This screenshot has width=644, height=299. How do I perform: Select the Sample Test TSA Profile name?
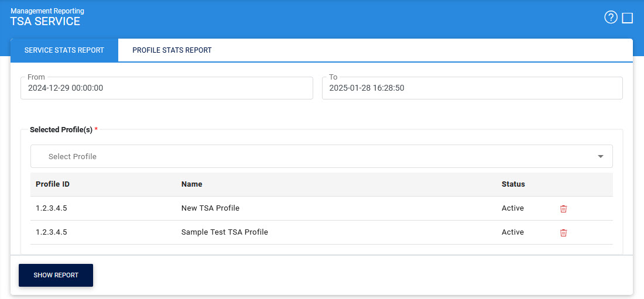click(224, 232)
